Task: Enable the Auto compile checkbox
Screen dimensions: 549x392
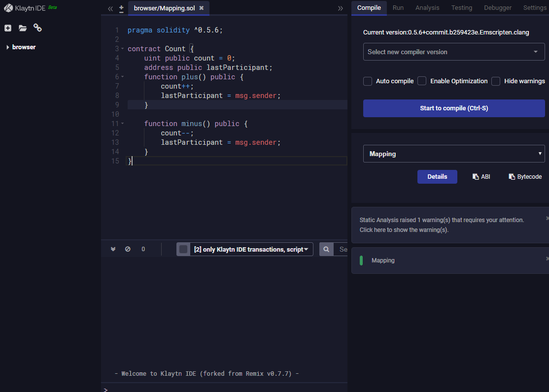Action: (x=368, y=81)
